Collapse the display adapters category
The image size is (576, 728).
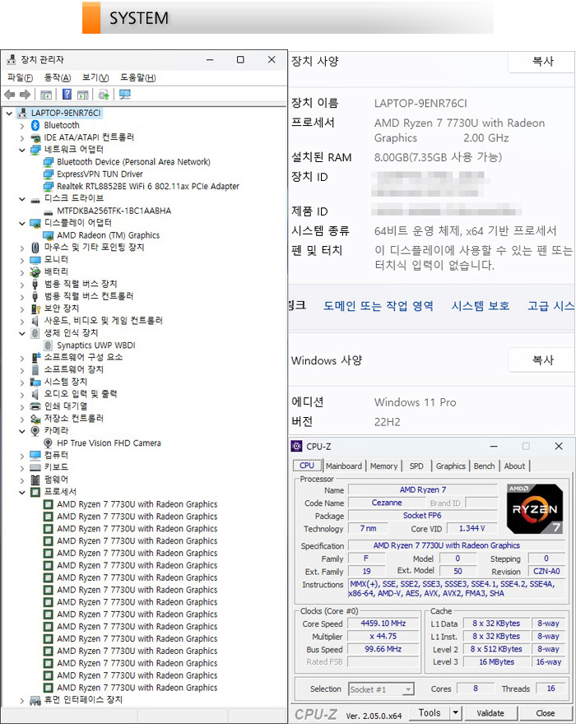(22, 223)
